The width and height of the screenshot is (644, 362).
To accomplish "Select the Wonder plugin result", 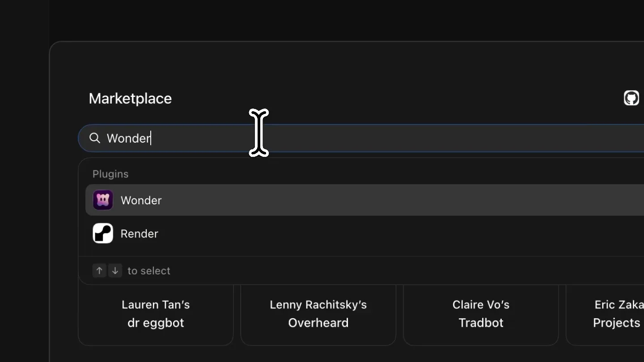I will point(364,200).
